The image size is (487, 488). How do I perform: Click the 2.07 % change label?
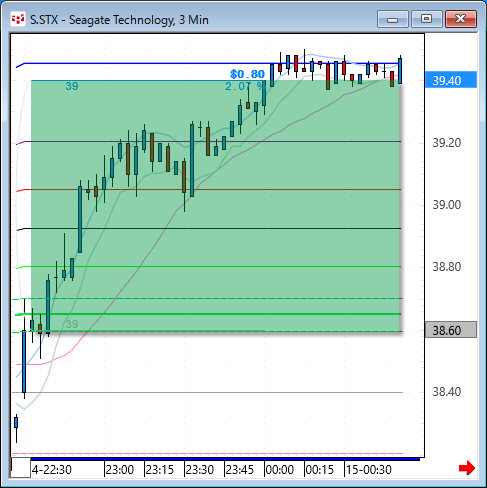(x=244, y=86)
